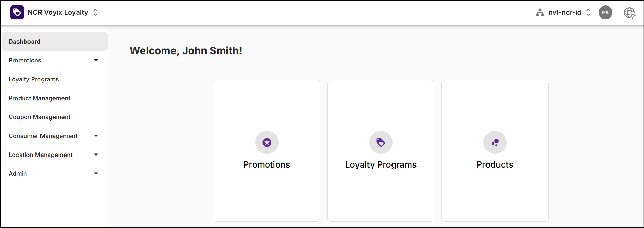The height and width of the screenshot is (228, 644).
Task: Expand the Admin sidebar arrow
Action: tap(96, 174)
